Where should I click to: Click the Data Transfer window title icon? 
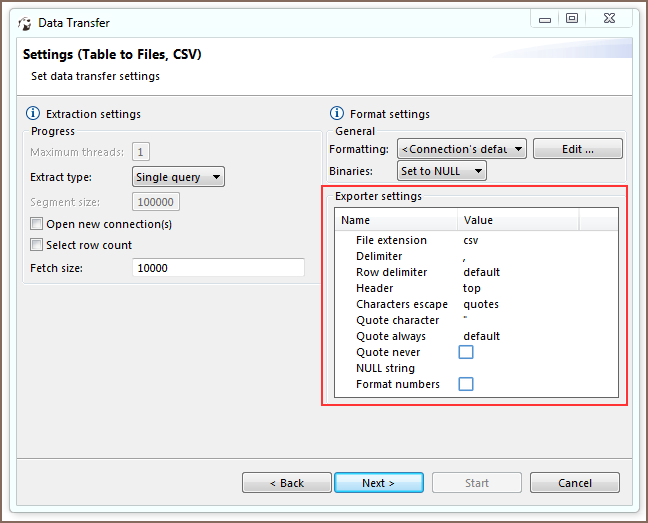[x=24, y=23]
